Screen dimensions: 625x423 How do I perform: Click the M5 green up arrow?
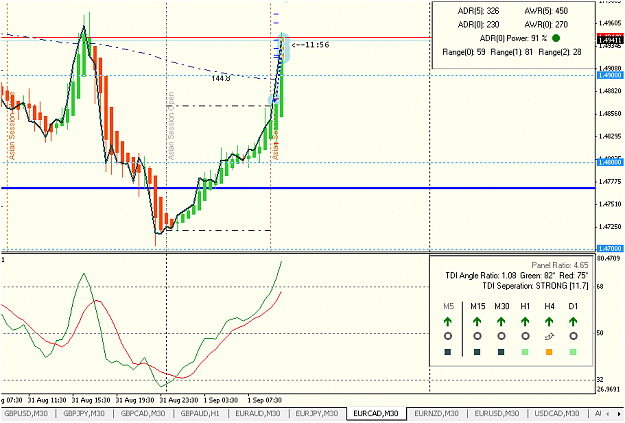(x=448, y=321)
